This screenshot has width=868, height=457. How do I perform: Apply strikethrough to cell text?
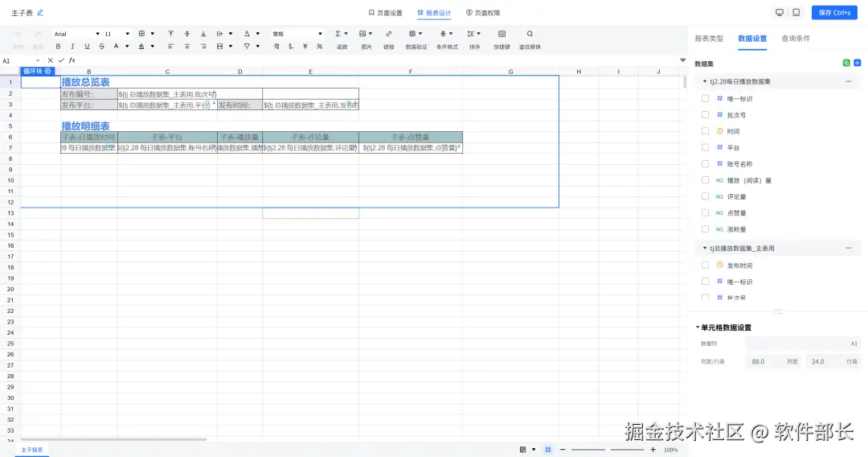point(101,47)
